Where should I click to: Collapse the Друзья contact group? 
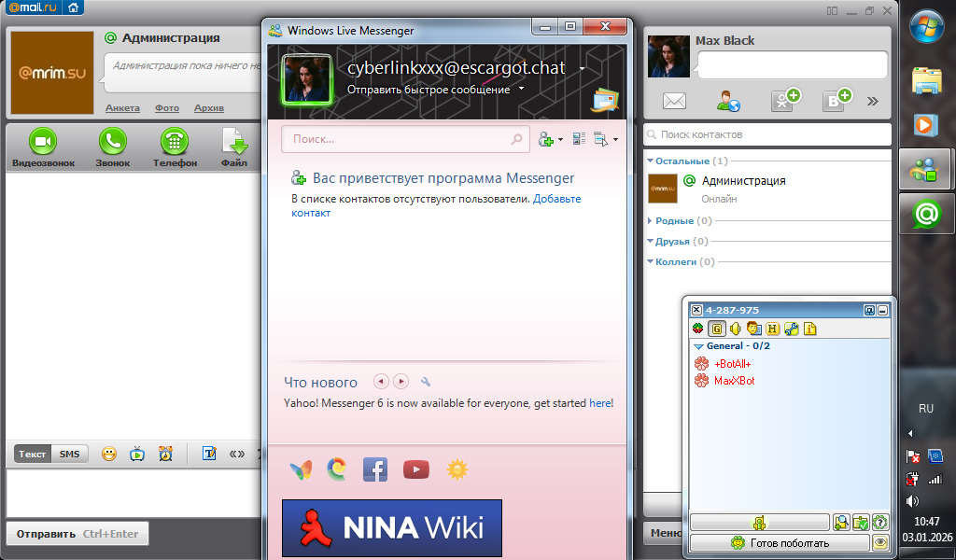coord(650,242)
